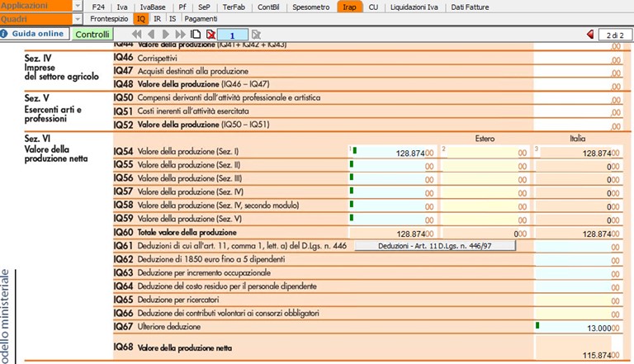Screen dimensions: 634x364
Task: Open the Pagamenti quadro tab
Action: coord(201,19)
